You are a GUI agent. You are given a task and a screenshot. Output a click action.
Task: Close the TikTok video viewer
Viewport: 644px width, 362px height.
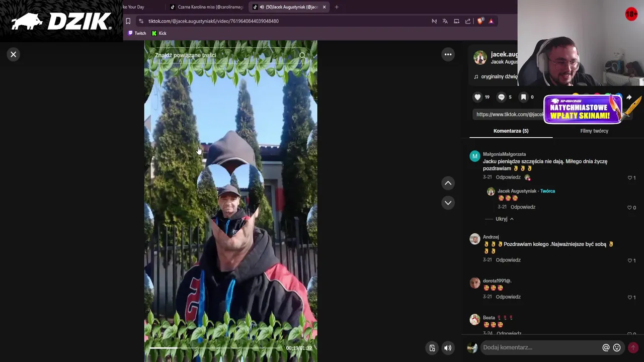(x=14, y=54)
